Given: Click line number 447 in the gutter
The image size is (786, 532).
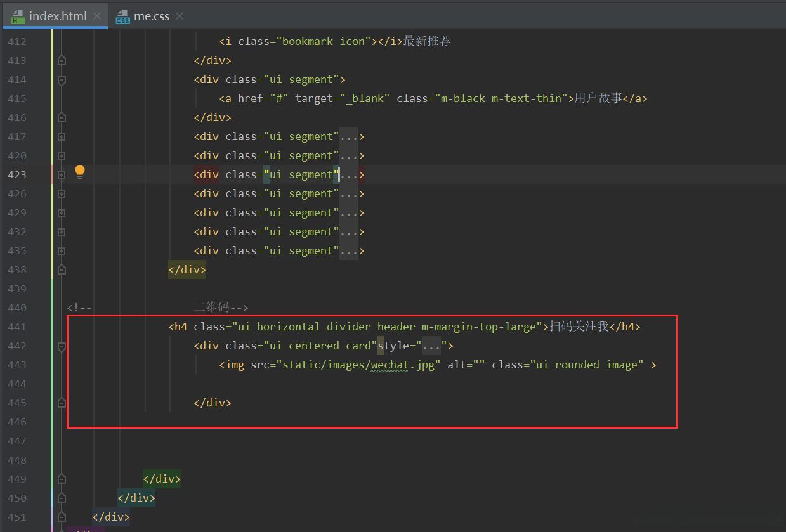Looking at the screenshot, I should pos(17,441).
